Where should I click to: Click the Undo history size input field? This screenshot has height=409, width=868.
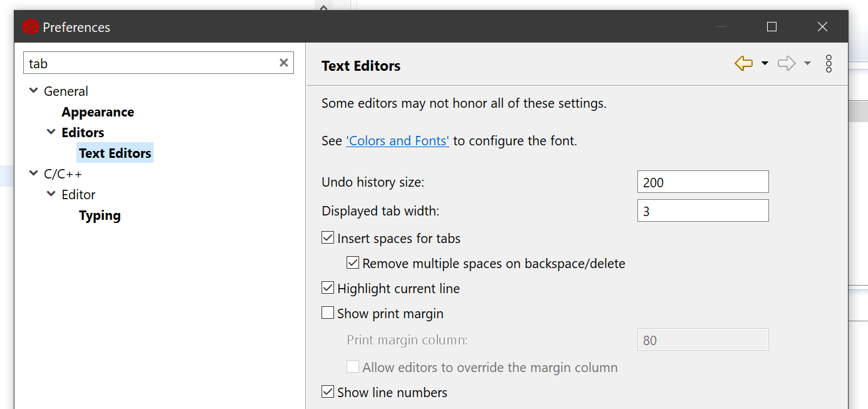click(x=703, y=181)
